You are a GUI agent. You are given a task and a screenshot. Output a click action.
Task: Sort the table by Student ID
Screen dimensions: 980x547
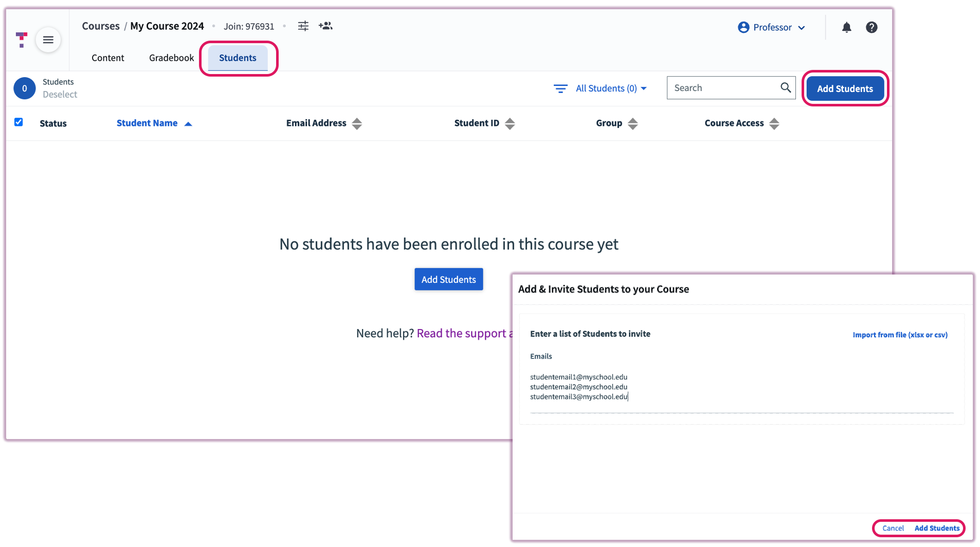click(x=510, y=123)
